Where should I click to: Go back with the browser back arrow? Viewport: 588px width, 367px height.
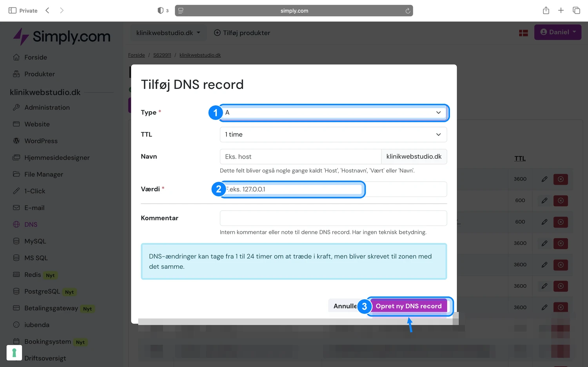coord(47,11)
